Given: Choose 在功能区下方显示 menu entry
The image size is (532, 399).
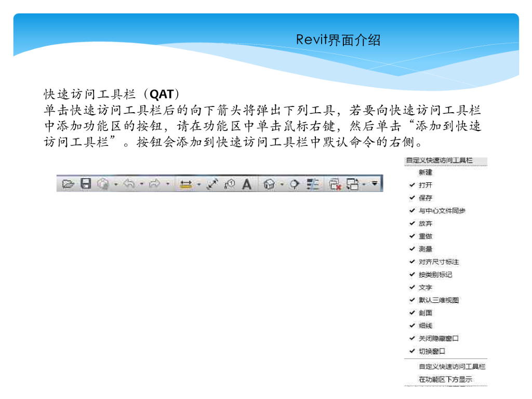Looking at the screenshot, I should click(445, 379).
